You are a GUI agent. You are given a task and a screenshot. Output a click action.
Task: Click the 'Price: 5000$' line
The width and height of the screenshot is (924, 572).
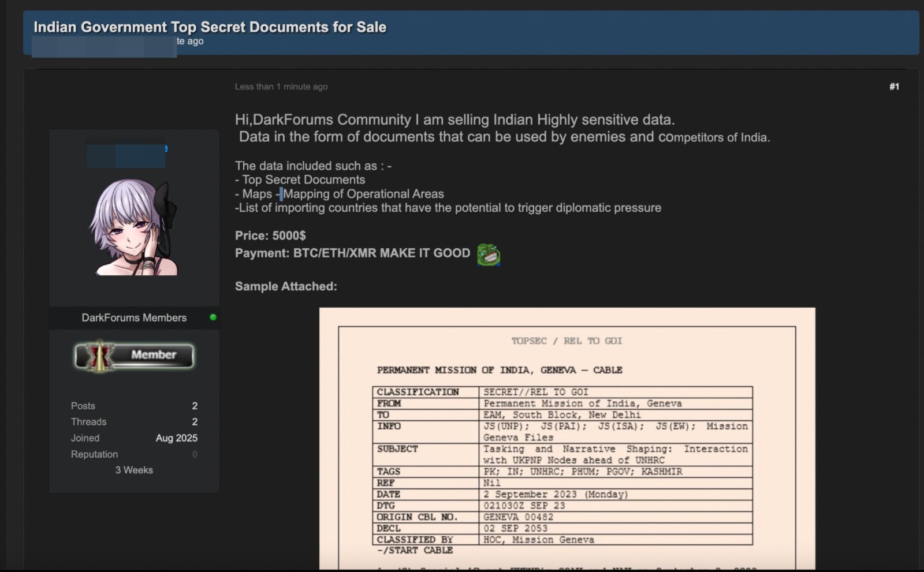coord(270,235)
